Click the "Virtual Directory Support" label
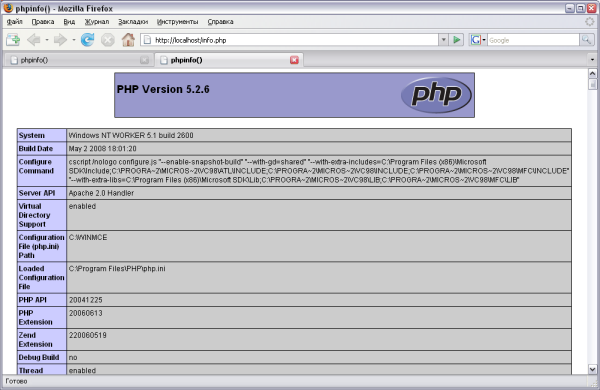The height and width of the screenshot is (390, 600). coord(34,215)
